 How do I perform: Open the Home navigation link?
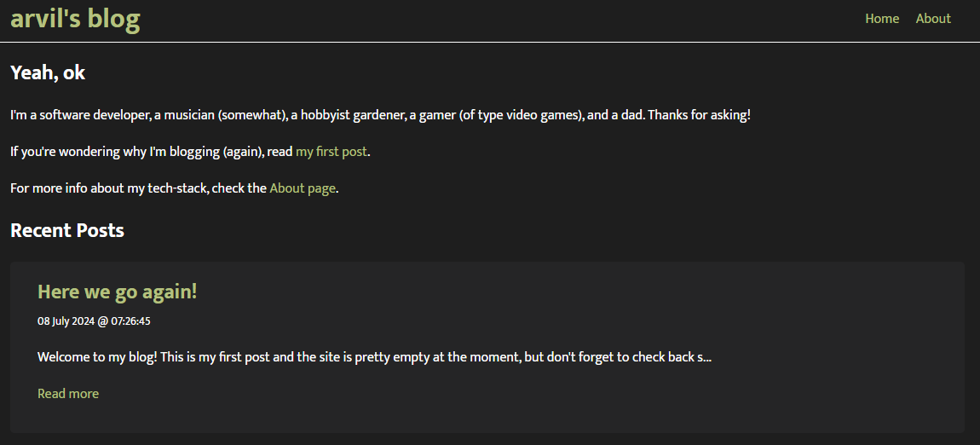click(882, 19)
